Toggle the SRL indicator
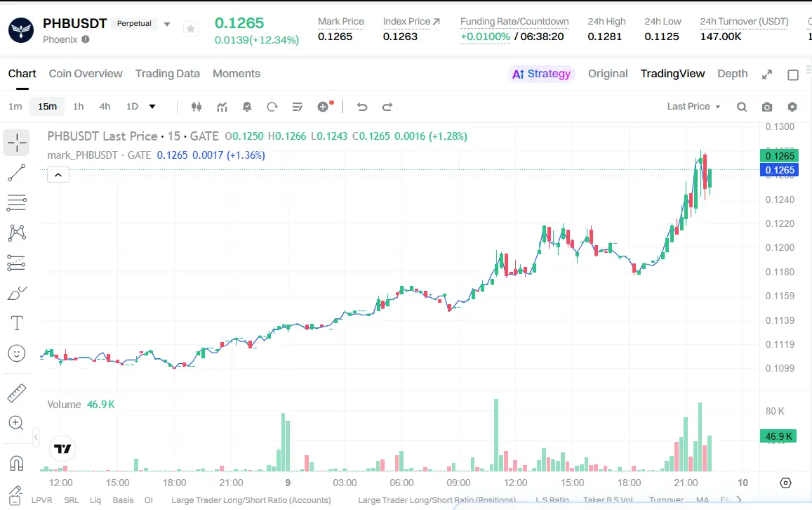 pyautogui.click(x=72, y=500)
